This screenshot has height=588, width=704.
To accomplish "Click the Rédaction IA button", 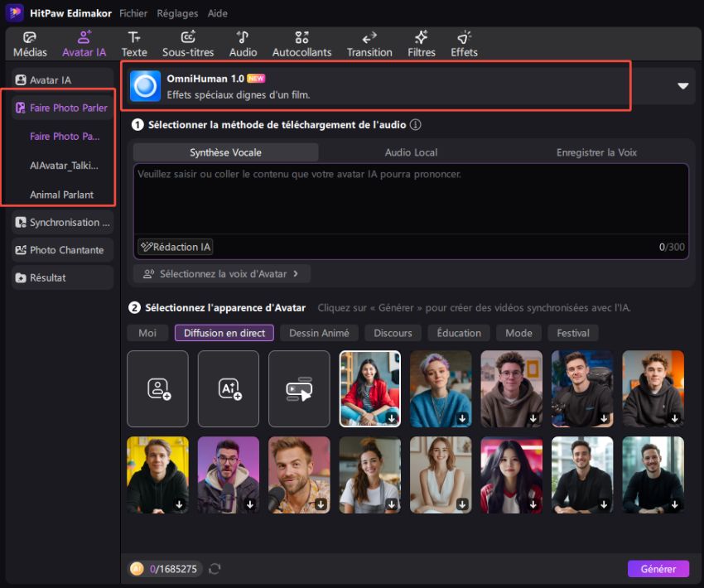I will pos(176,247).
